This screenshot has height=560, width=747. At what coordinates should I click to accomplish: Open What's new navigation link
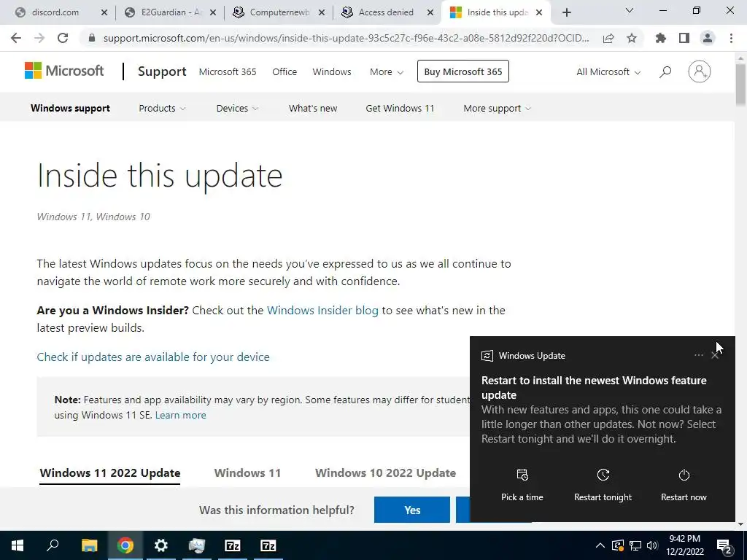[x=313, y=109]
